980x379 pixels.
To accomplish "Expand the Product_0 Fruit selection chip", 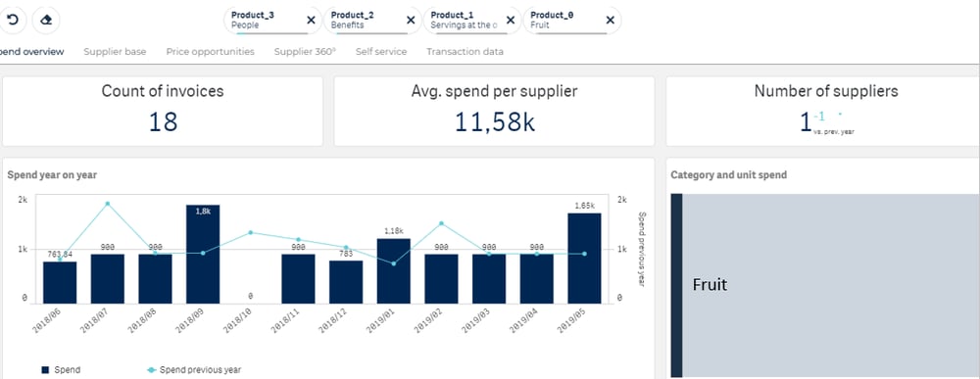I will coord(563,20).
